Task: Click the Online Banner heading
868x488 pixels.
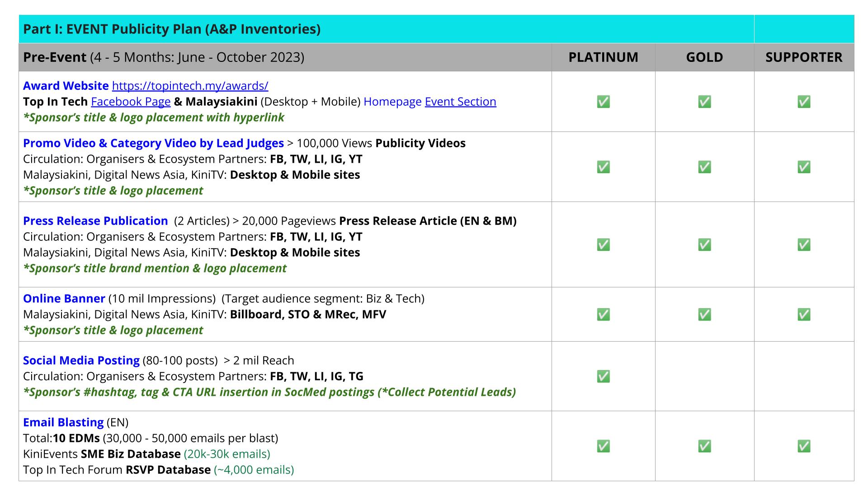Action: (x=64, y=299)
